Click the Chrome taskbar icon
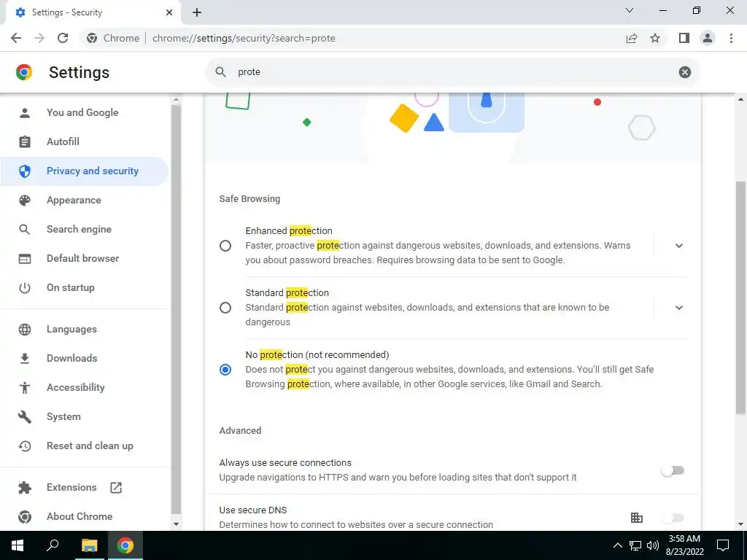 (x=125, y=545)
